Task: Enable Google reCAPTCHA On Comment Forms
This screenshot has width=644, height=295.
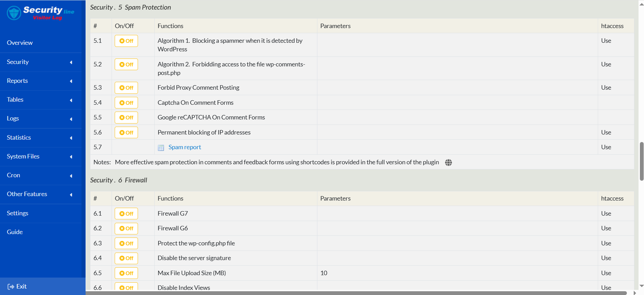Action: click(126, 118)
